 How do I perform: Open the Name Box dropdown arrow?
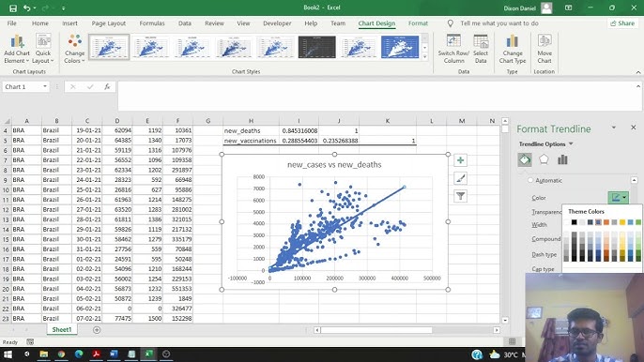pyautogui.click(x=45, y=86)
